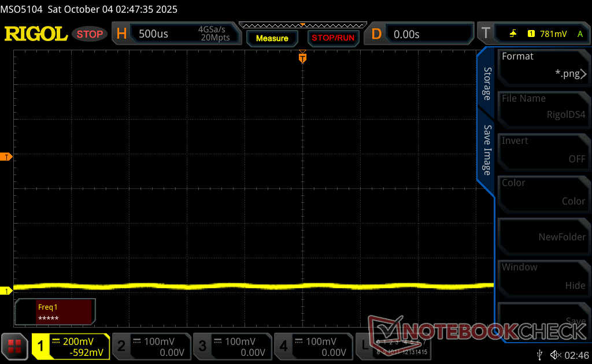Viewport: 592px width, 364px height.
Task: Switch to the Storage tab
Action: [x=487, y=83]
